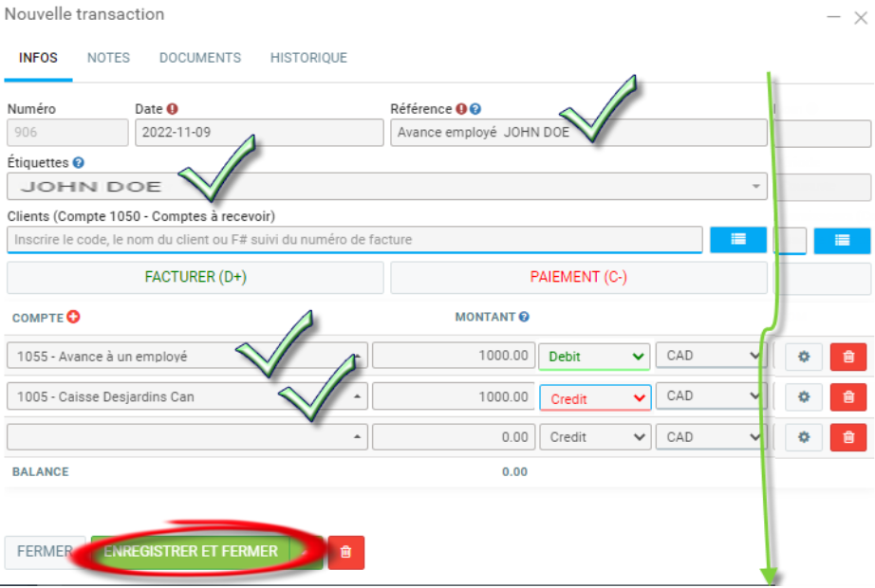The image size is (875, 588).
Task: Delete the 1055 Avance à un employé row
Action: coord(847,357)
